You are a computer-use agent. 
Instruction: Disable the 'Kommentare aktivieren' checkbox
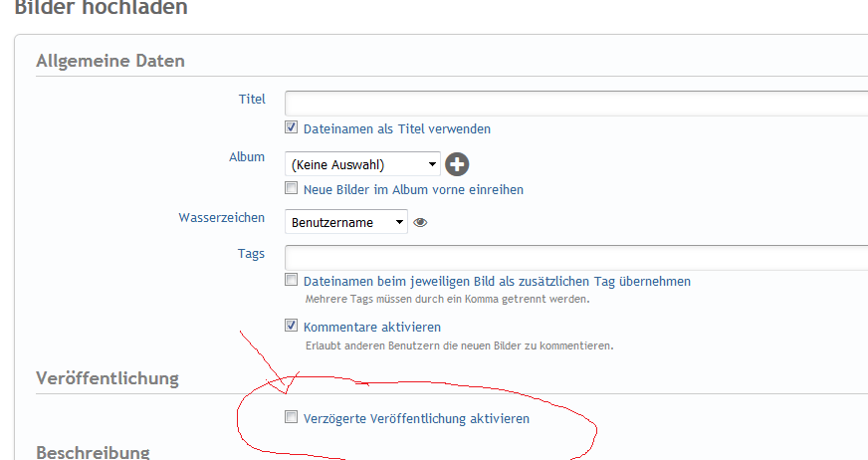coord(292,326)
